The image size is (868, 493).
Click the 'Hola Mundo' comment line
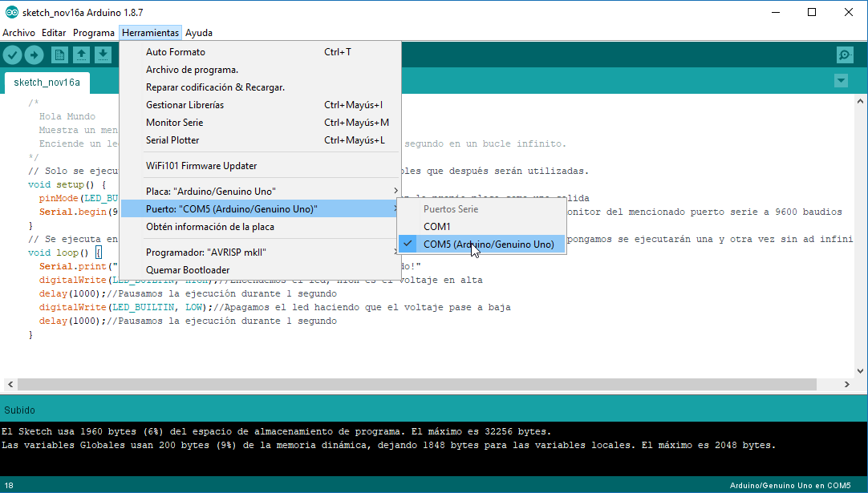[67, 116]
